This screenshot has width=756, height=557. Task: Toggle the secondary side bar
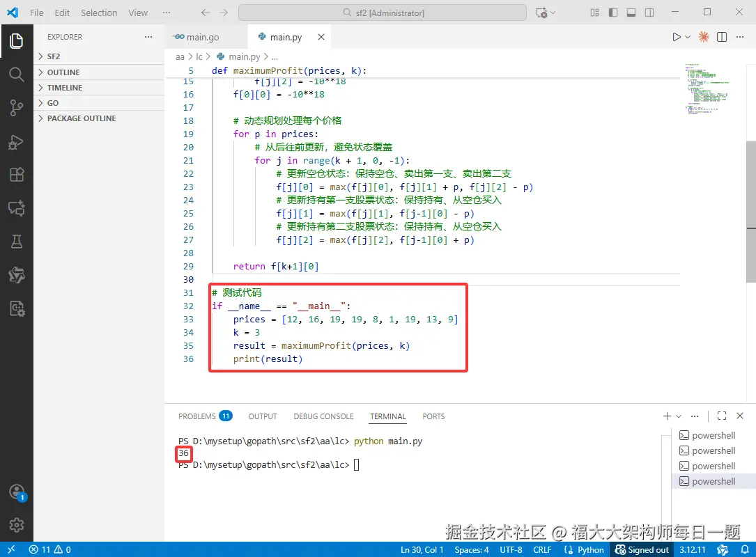[x=649, y=13]
